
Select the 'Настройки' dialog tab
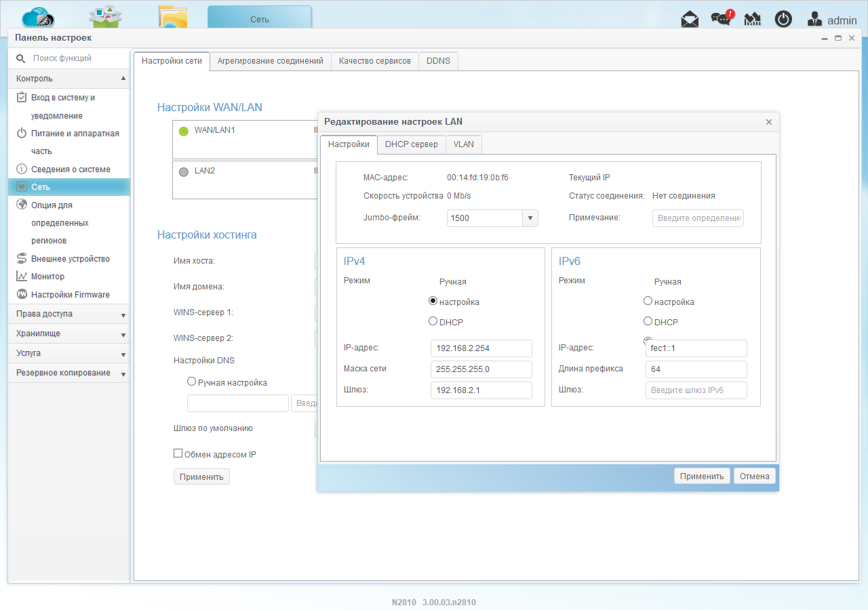point(349,144)
